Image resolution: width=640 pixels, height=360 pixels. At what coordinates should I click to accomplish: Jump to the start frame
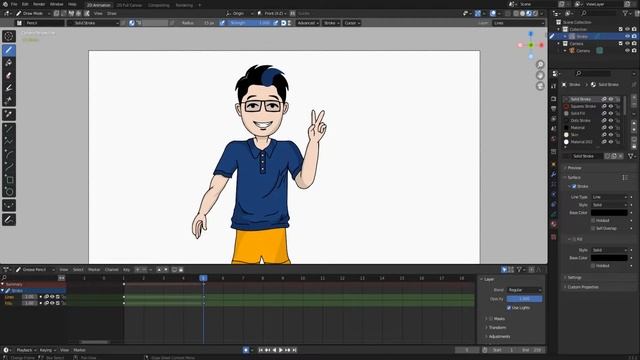(x=261, y=350)
